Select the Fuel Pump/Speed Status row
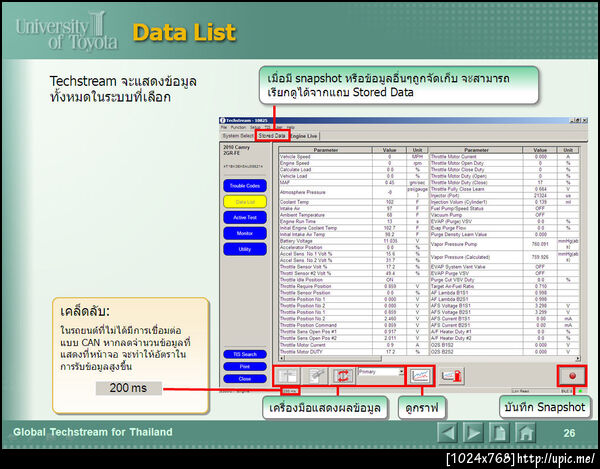600x469 pixels. pyautogui.click(x=504, y=208)
